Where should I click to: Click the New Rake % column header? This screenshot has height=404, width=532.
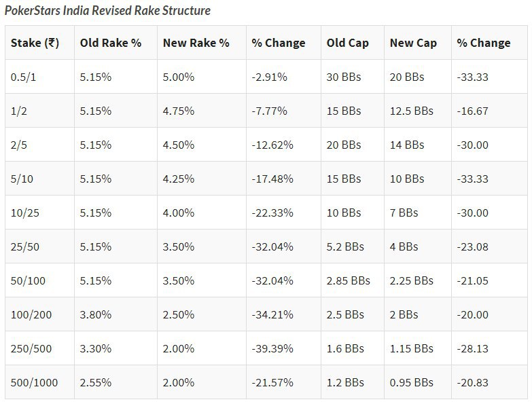196,43
